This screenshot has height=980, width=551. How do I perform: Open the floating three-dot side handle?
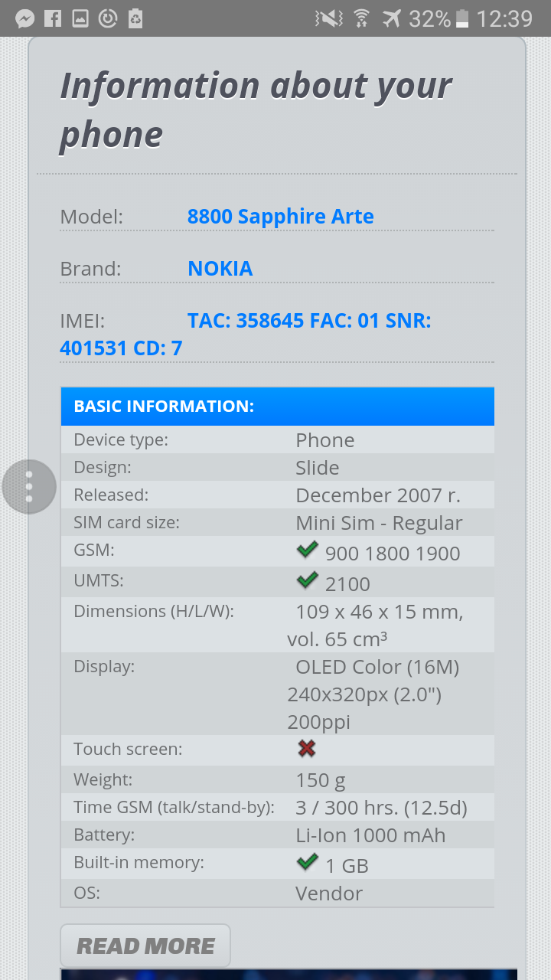[29, 486]
